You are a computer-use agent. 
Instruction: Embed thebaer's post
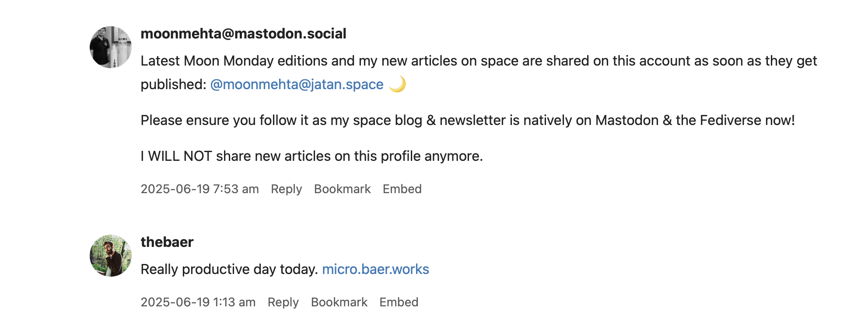[399, 302]
